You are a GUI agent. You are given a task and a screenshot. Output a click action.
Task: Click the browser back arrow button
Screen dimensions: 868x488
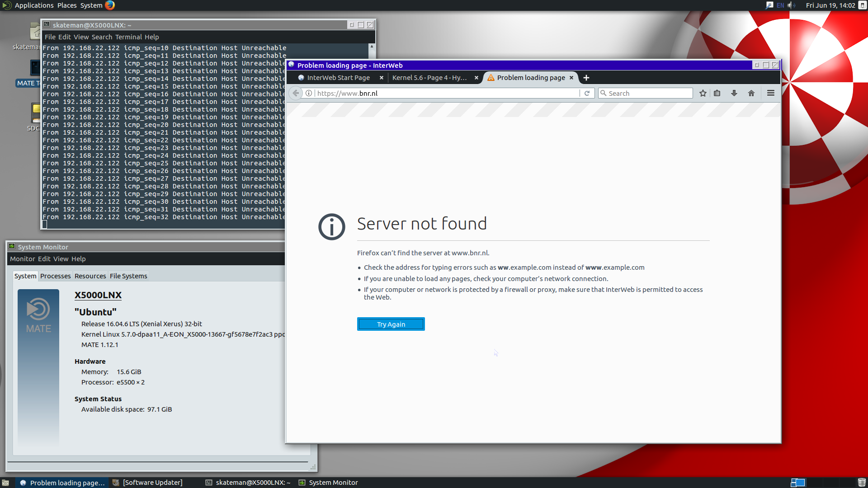pyautogui.click(x=296, y=93)
